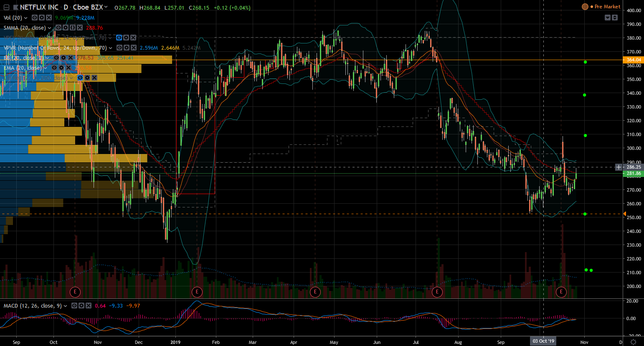644x346 pixels.
Task: Remove the VPVR indicator
Action: [x=133, y=48]
